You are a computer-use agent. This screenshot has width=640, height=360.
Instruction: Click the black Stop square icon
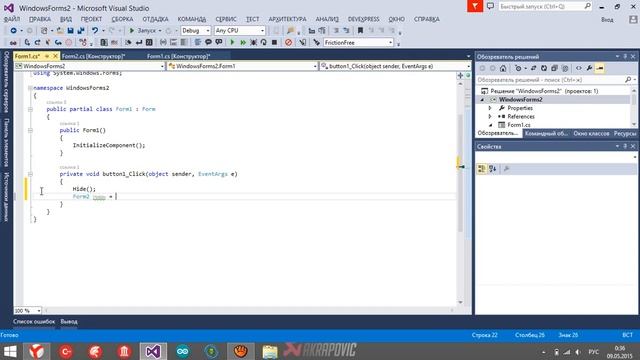(x=274, y=42)
